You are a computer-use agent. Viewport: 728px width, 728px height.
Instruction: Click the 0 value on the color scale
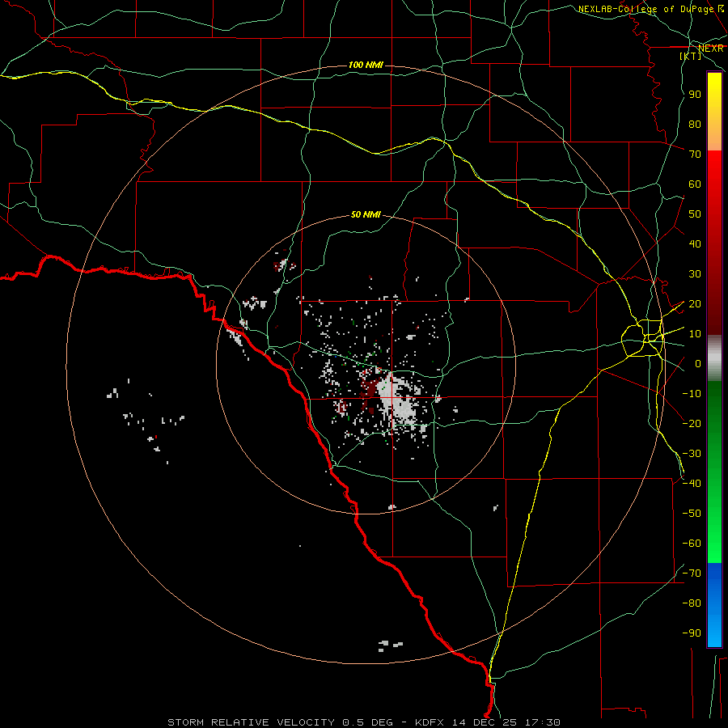pos(698,364)
